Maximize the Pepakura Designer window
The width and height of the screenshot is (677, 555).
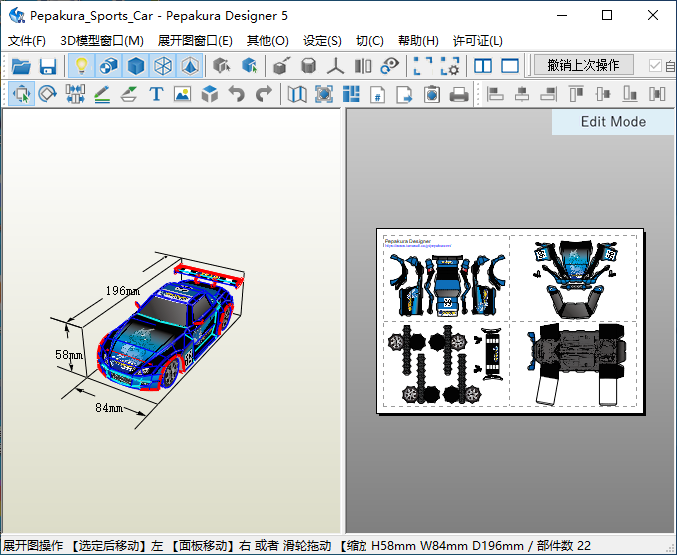[607, 16]
